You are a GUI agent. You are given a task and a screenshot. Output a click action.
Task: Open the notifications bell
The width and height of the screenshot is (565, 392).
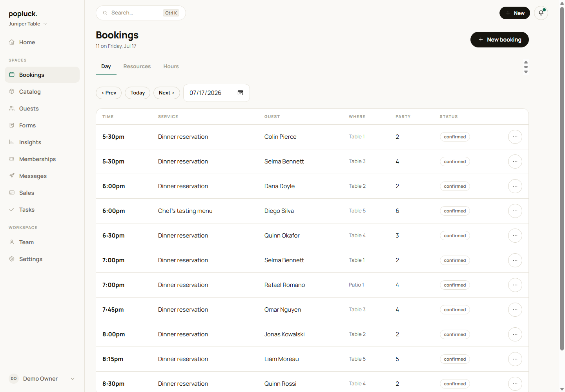pos(541,13)
